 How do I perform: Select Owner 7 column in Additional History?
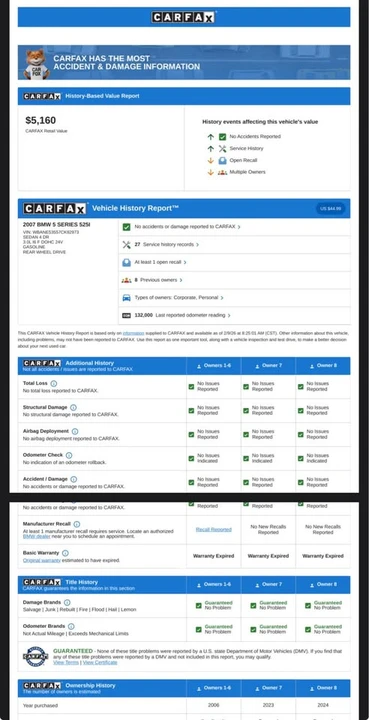[268, 366]
